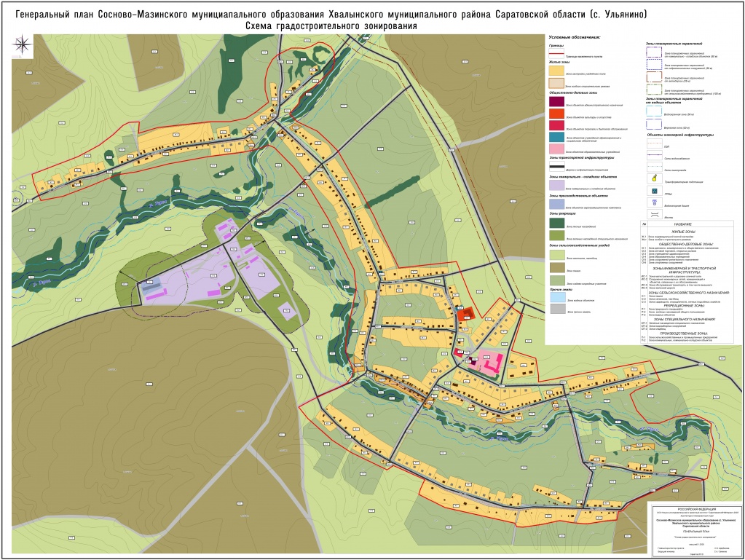This screenshot has height=560, width=745.
Task: Select the gray other lands swatch
Action: tap(557, 308)
